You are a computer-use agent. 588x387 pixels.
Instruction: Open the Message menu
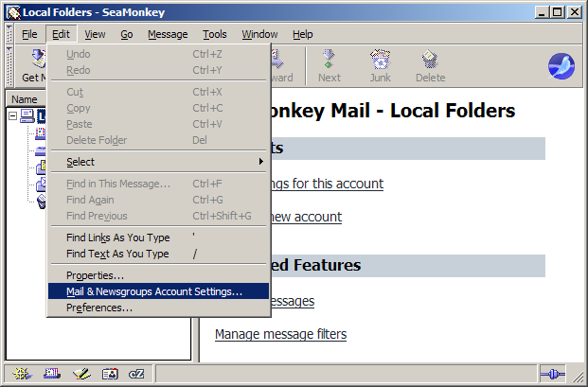[168, 34]
